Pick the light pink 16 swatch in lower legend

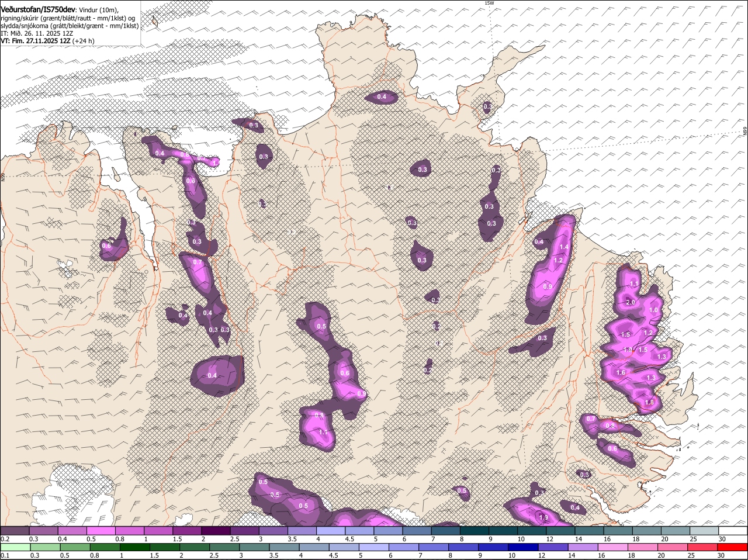pyautogui.click(x=614, y=547)
